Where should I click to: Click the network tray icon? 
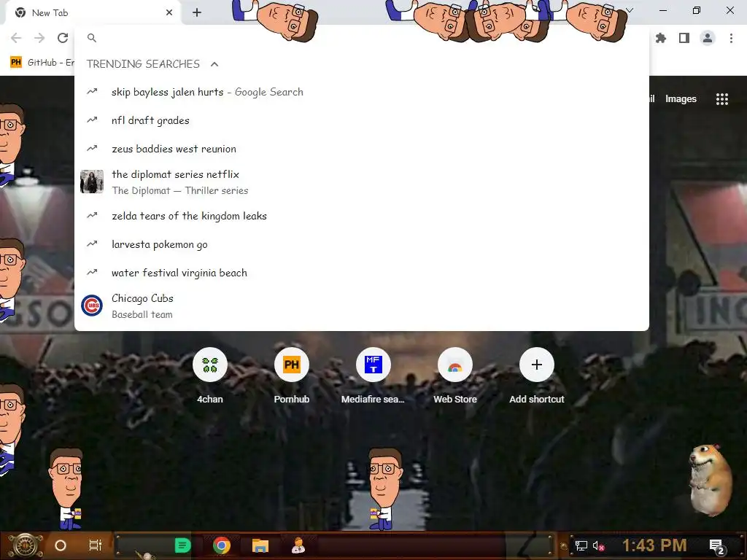tap(581, 545)
